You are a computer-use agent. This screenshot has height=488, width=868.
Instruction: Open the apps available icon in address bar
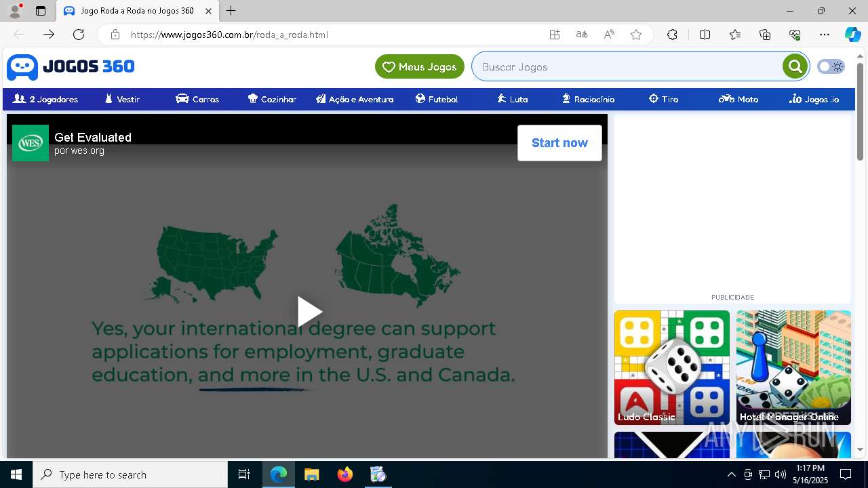[x=555, y=35]
